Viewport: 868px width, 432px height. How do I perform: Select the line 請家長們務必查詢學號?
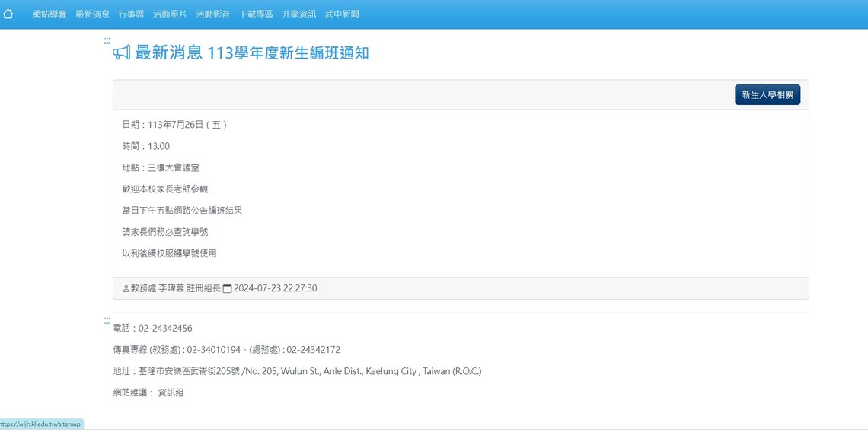click(165, 232)
